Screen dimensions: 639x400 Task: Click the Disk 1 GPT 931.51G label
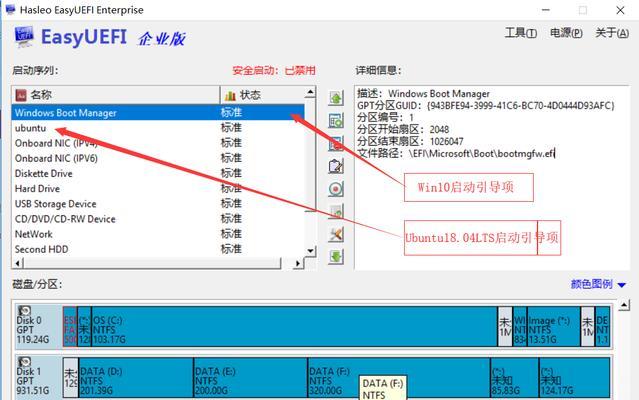(33, 381)
